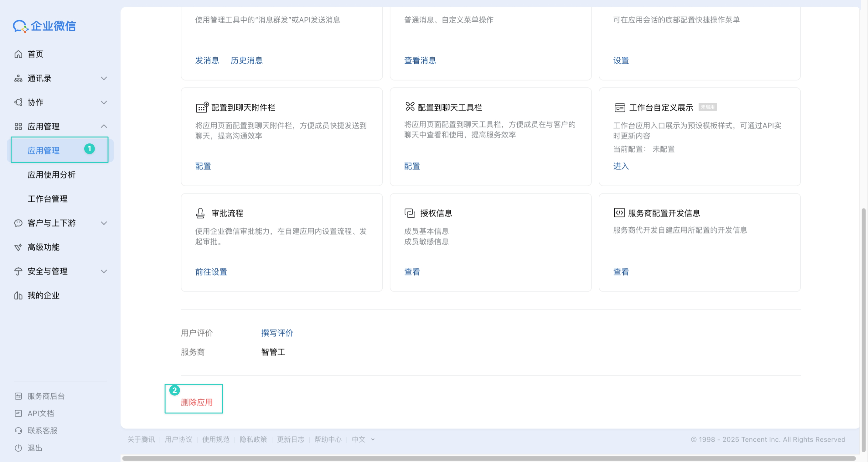Click the 首页 home icon
868x462 pixels.
[x=18, y=54]
